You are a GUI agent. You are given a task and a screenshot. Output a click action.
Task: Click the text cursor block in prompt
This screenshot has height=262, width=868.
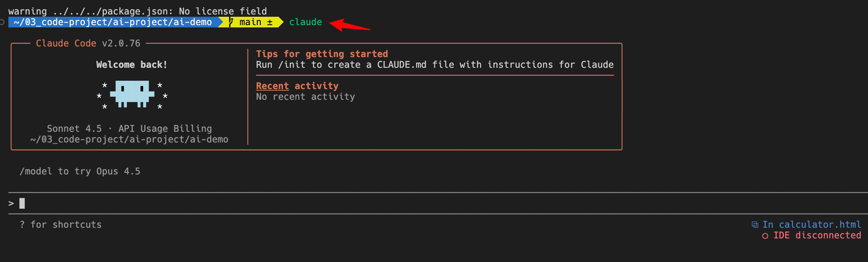pos(22,203)
